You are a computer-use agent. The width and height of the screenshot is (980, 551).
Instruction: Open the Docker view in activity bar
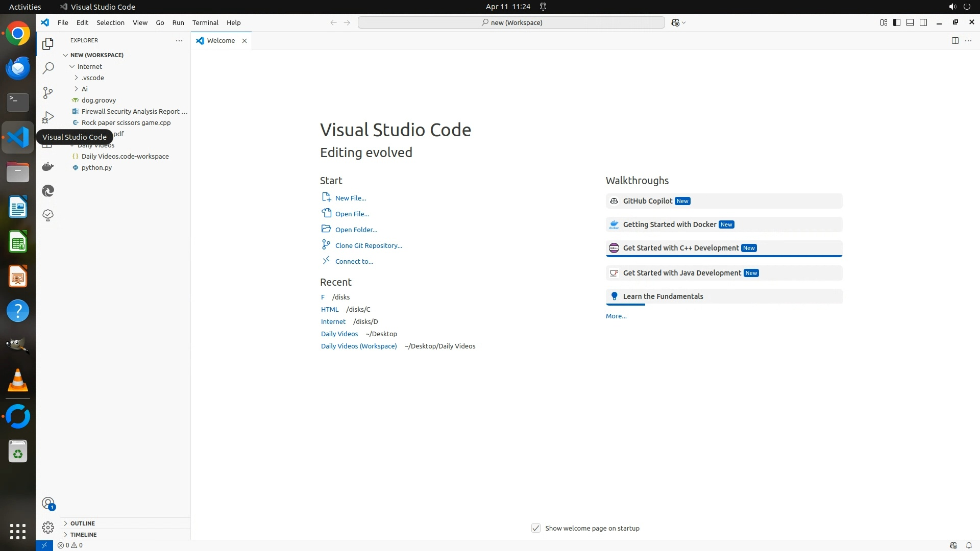[x=48, y=166]
